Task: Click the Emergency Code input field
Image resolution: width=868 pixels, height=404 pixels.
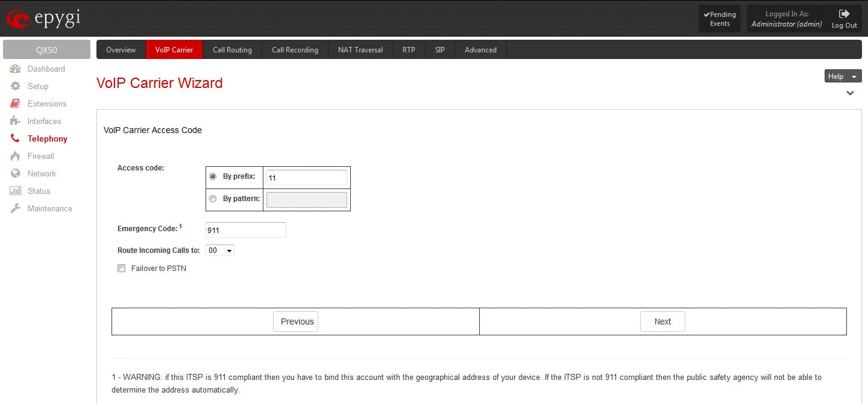Action: click(x=245, y=230)
